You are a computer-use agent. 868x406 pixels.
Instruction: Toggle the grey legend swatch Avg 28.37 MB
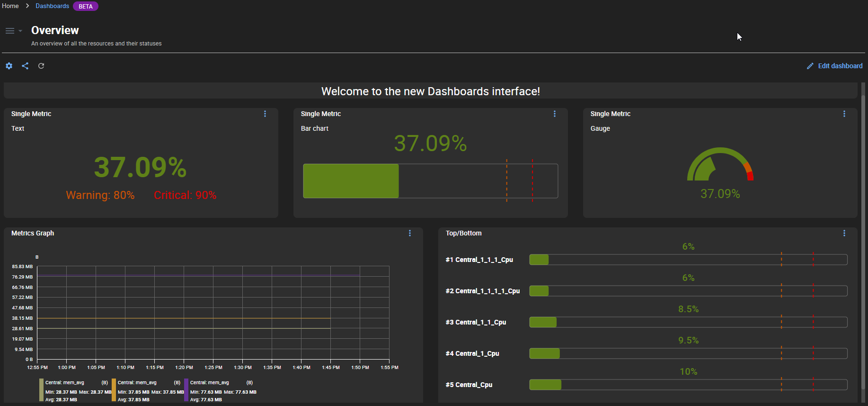(41, 390)
